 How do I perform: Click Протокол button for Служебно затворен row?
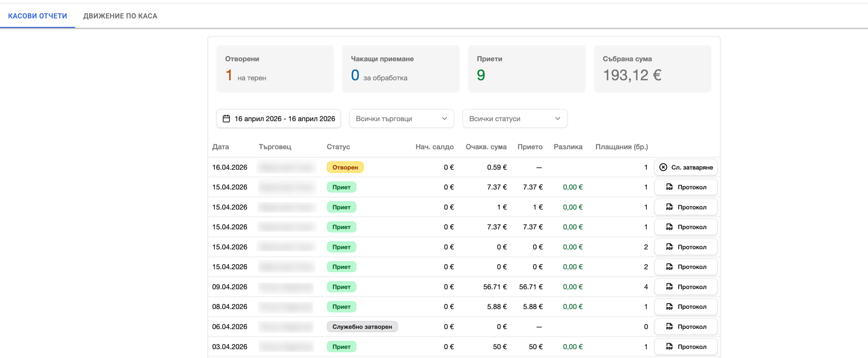pos(686,327)
